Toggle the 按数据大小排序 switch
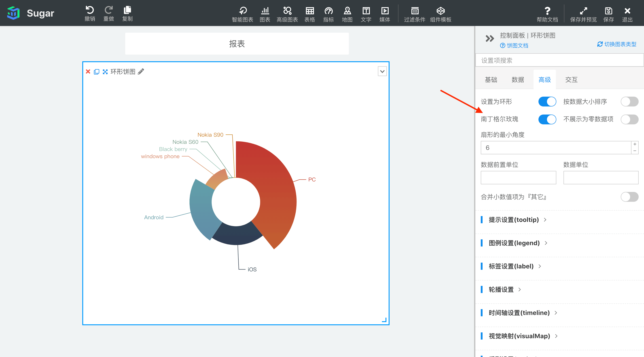The width and height of the screenshot is (644, 357). [x=629, y=102]
